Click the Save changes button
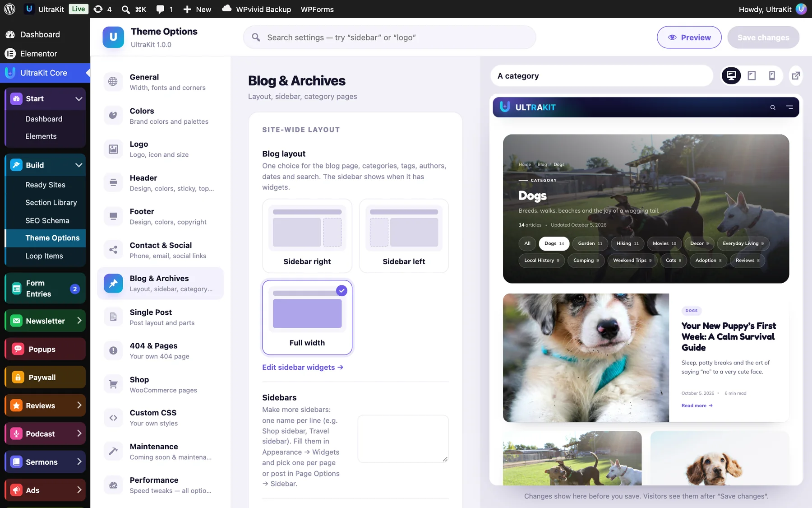The width and height of the screenshot is (812, 508). 763,37
